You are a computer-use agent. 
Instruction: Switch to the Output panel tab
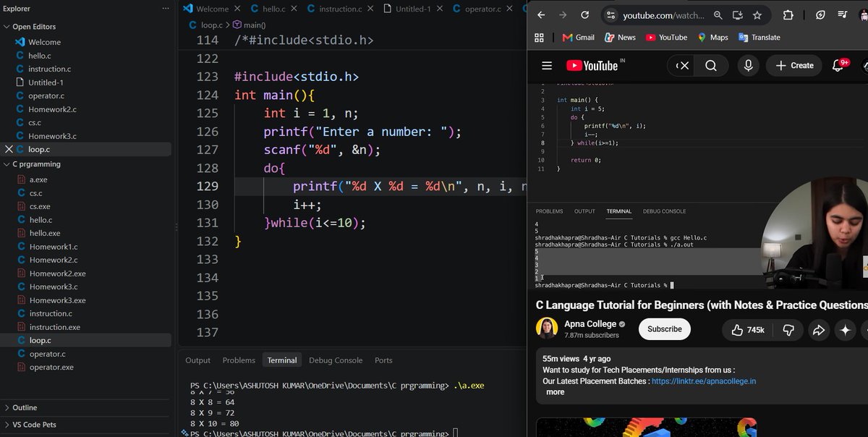pos(197,360)
